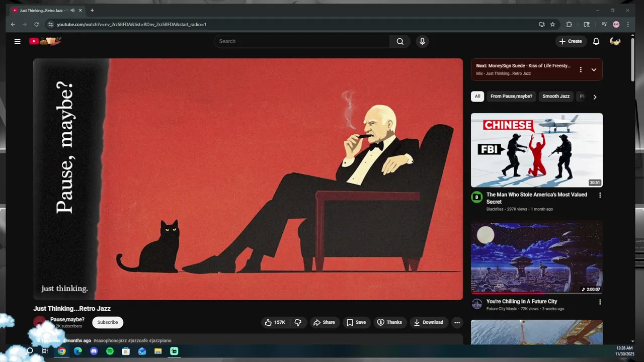Dislike the video with thumbs down
The image size is (644, 362).
pos(298,322)
